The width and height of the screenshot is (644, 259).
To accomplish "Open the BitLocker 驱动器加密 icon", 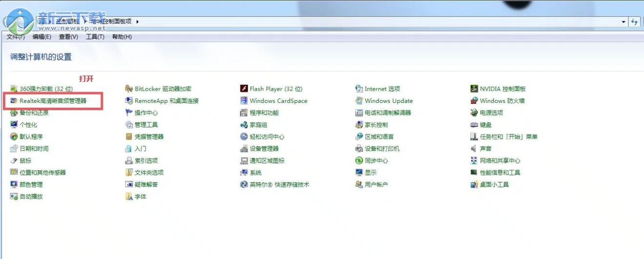I will point(129,89).
